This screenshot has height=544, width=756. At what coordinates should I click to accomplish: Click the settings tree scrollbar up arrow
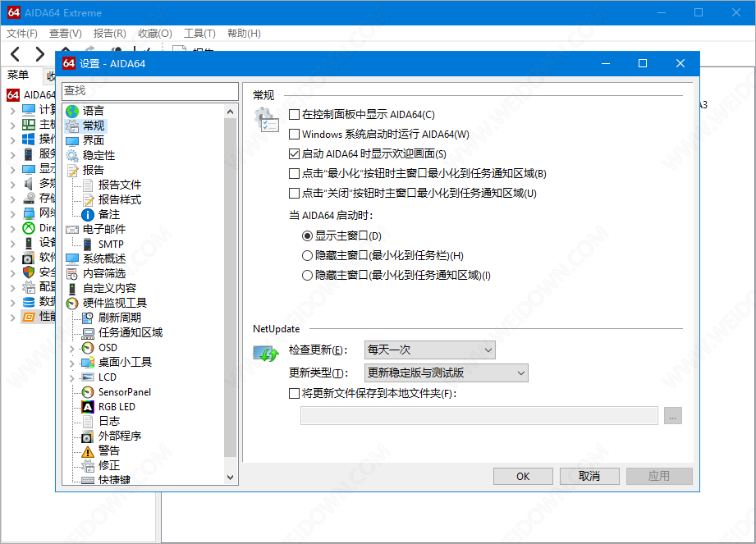[231, 112]
